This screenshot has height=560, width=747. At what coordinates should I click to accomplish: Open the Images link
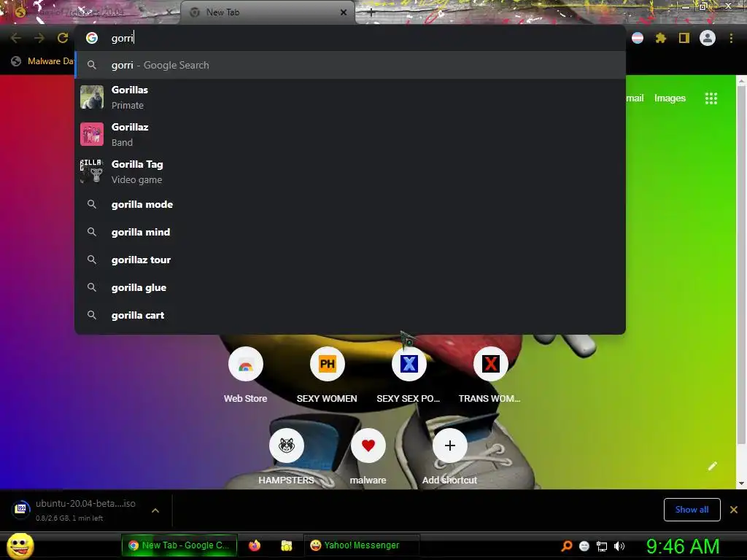[670, 98]
